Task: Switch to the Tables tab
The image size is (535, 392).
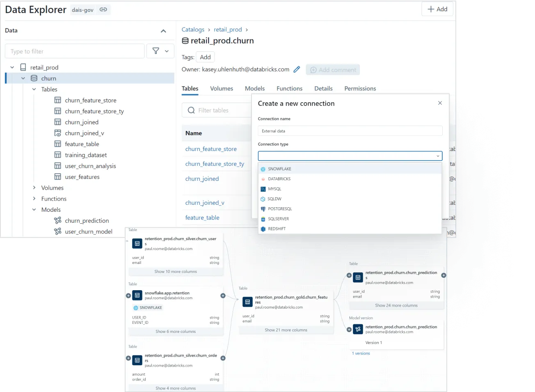Action: [x=190, y=89]
